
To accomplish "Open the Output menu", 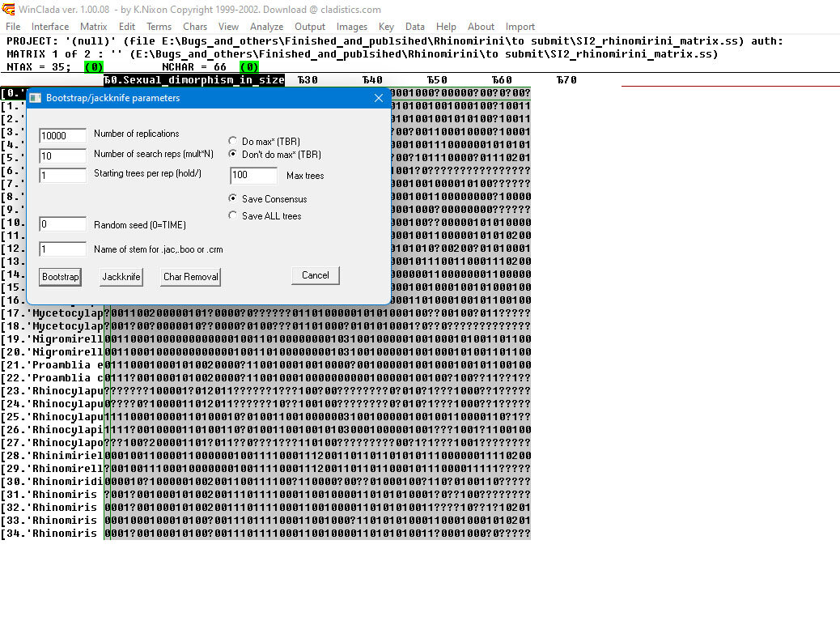I will point(310,27).
